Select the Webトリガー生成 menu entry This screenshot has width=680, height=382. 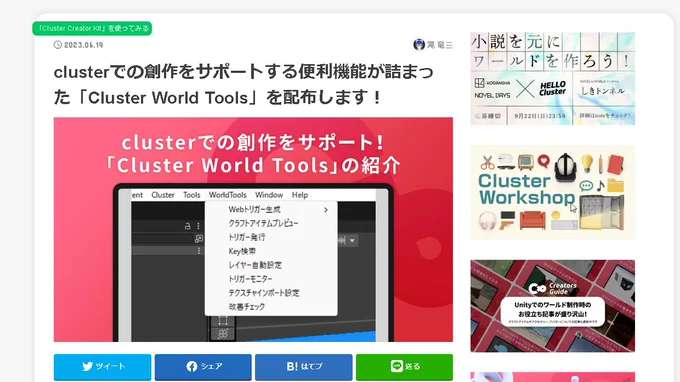click(271, 209)
